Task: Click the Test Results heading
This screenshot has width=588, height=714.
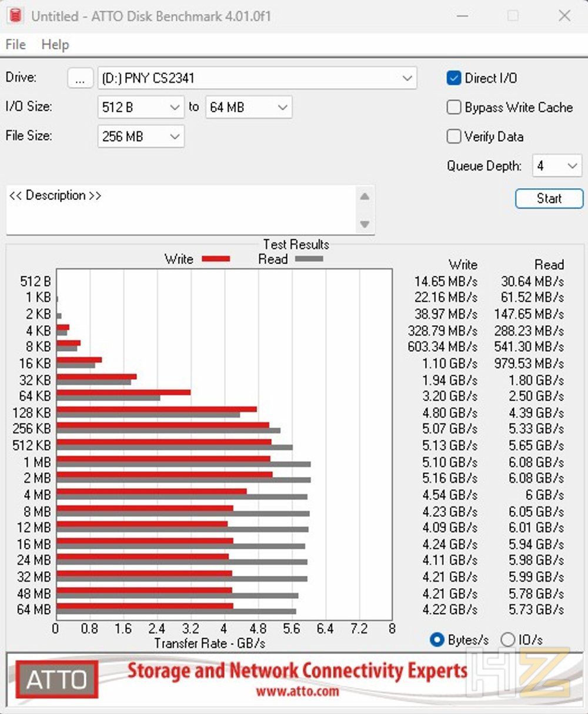Action: [x=296, y=244]
